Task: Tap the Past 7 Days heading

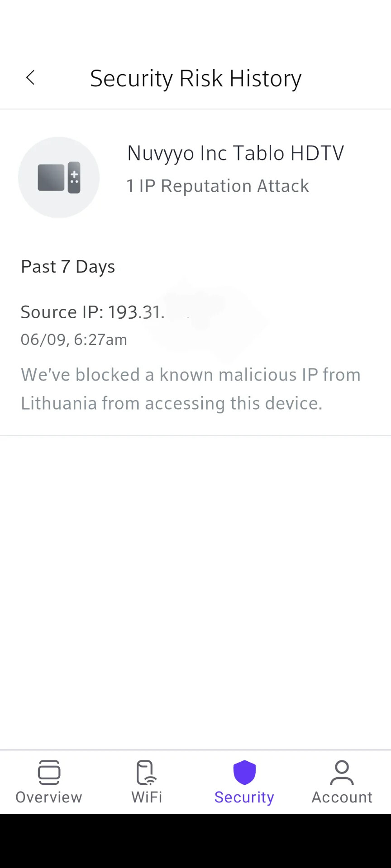Action: [x=68, y=267]
